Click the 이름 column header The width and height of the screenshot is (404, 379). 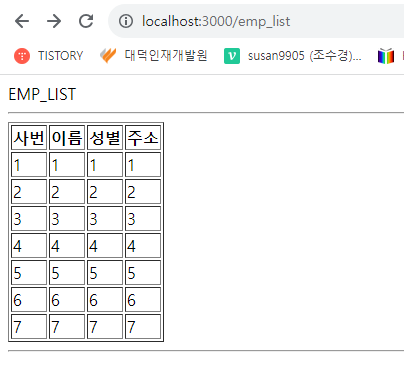tap(67, 138)
